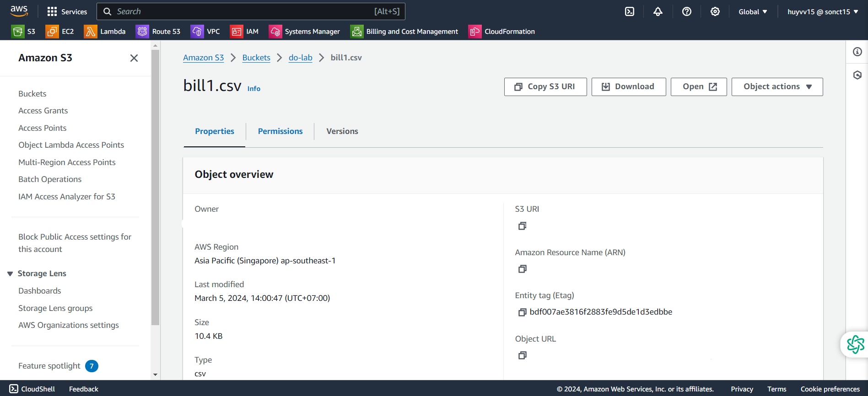Click the floating green assistant icon

855,344
